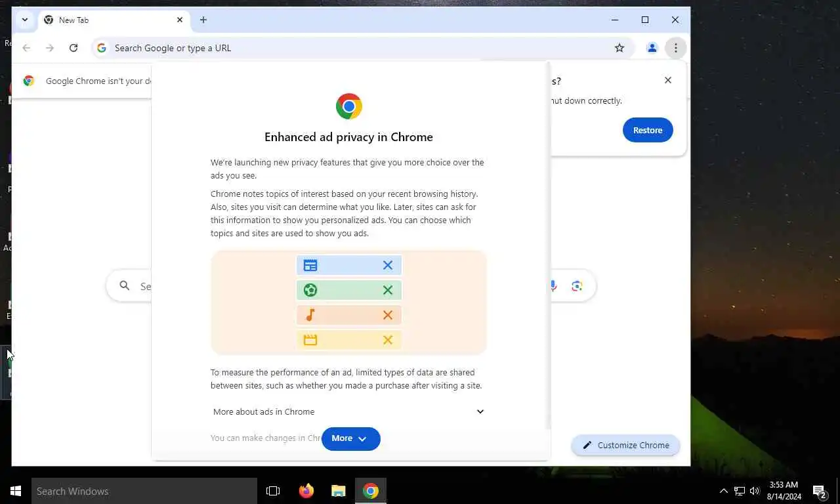The image size is (840, 504).
Task: Open the tab search dropdown arrow
Action: pos(25,20)
